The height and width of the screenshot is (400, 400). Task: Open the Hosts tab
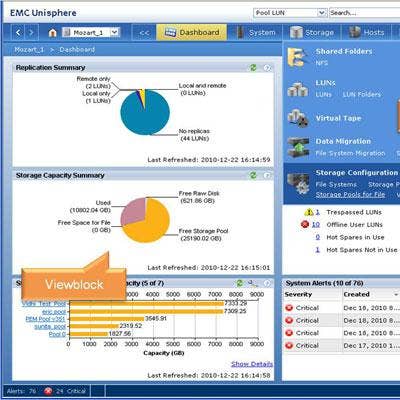point(366,32)
